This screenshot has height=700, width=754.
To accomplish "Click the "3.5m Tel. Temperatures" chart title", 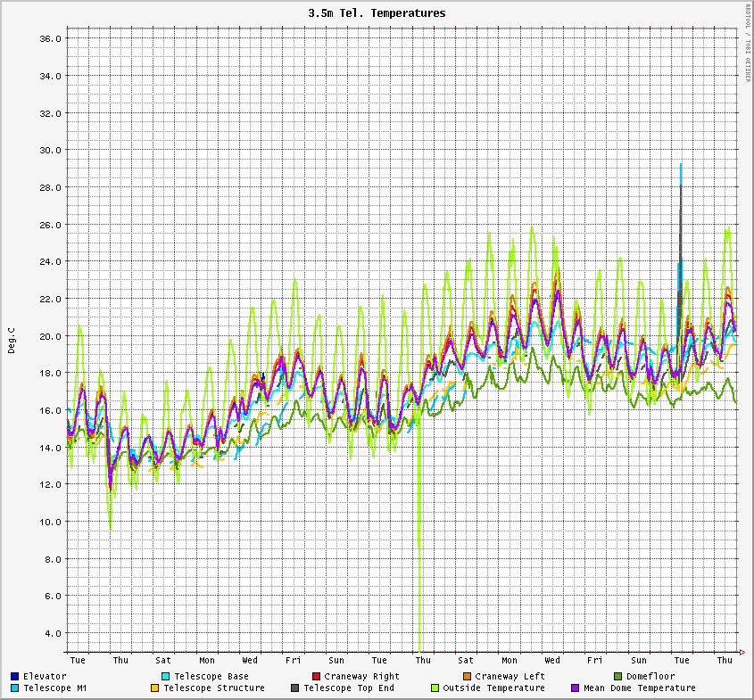I will click(x=377, y=13).
